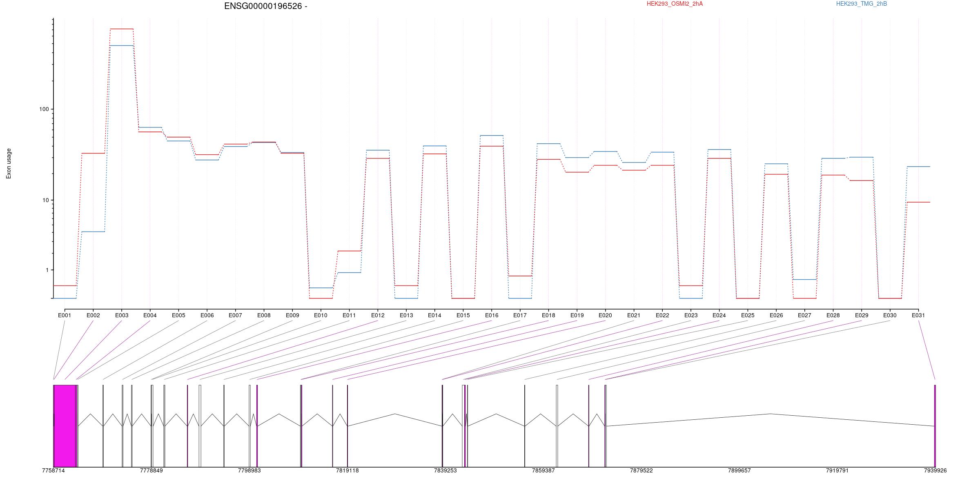Select exon label E008
This screenshot has width=980, height=490.
tap(264, 315)
